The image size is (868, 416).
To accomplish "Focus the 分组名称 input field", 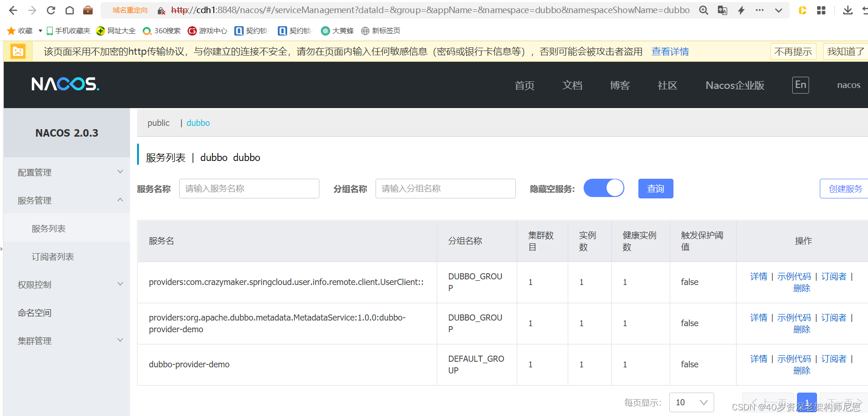I will 446,189.
